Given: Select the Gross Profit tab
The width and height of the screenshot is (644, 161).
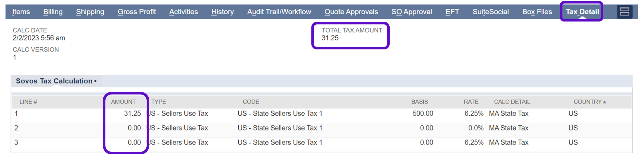Looking at the screenshot, I should [x=137, y=12].
